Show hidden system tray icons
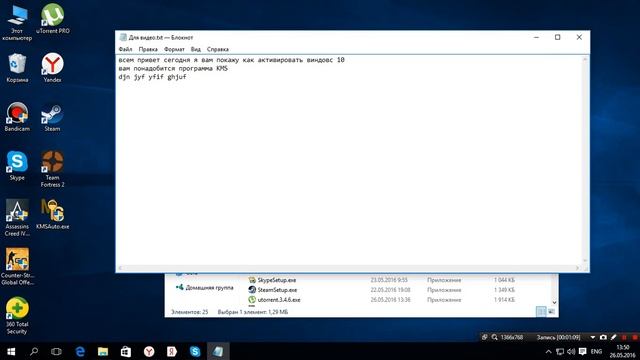This screenshot has width=640, height=360. point(549,351)
